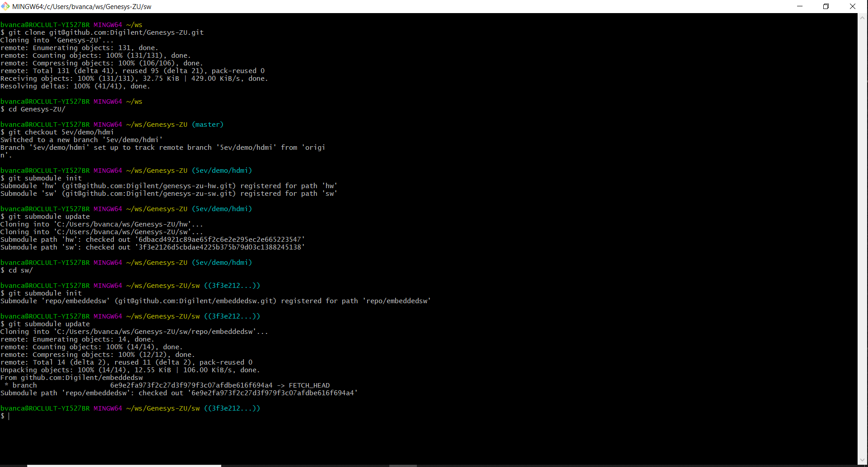Open the Git Bash window icon menu
The height and width of the screenshot is (467, 868).
5,6
